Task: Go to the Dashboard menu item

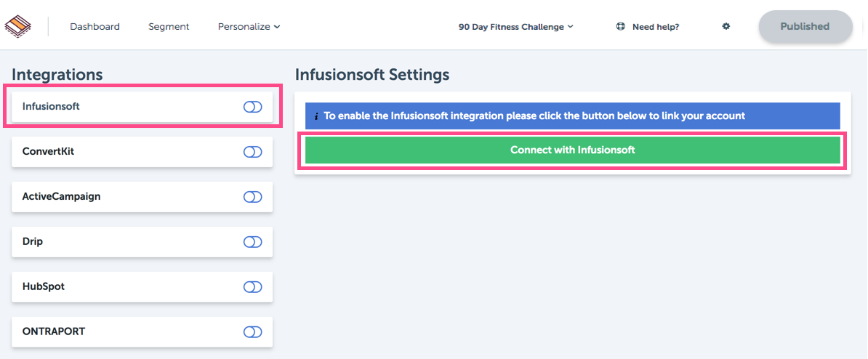Action: (x=95, y=27)
